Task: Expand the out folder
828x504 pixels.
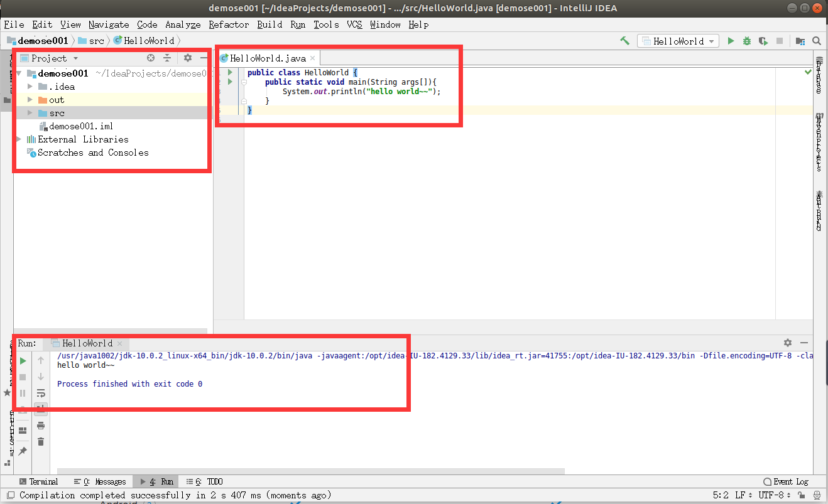Action: pyautogui.click(x=30, y=100)
